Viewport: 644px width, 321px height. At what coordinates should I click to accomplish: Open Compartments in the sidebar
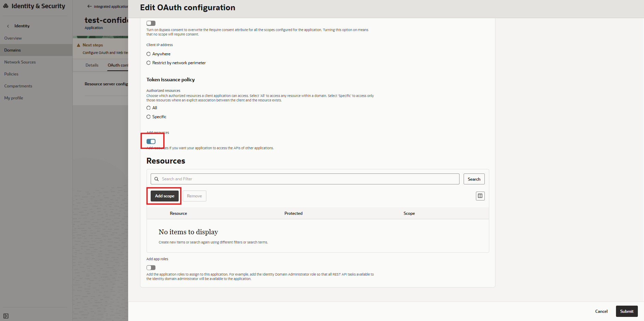click(x=18, y=86)
